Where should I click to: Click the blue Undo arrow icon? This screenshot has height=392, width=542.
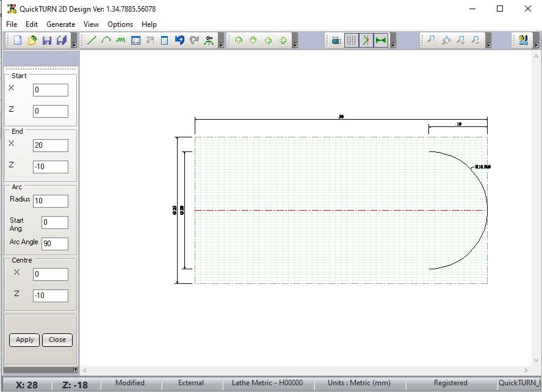pos(179,40)
